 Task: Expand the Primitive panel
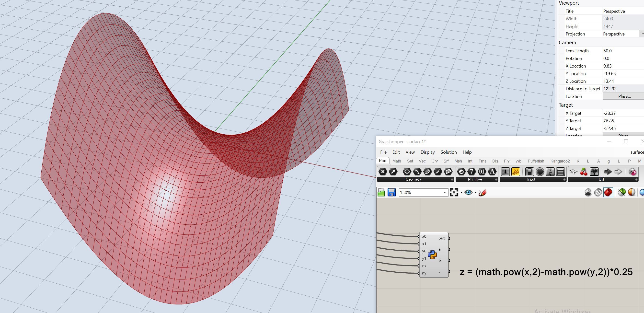coord(496,179)
